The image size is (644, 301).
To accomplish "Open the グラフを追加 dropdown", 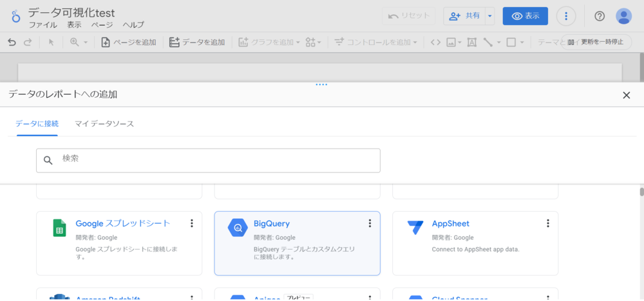I will point(269,42).
